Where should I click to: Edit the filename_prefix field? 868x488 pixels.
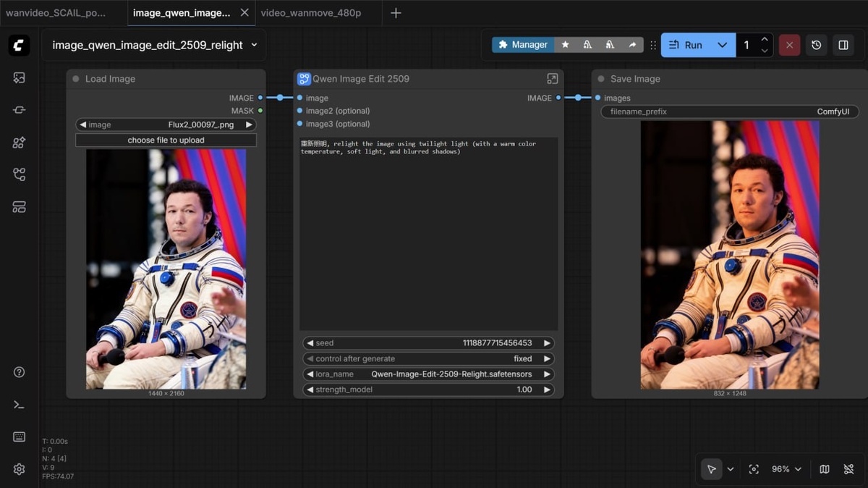pos(730,112)
